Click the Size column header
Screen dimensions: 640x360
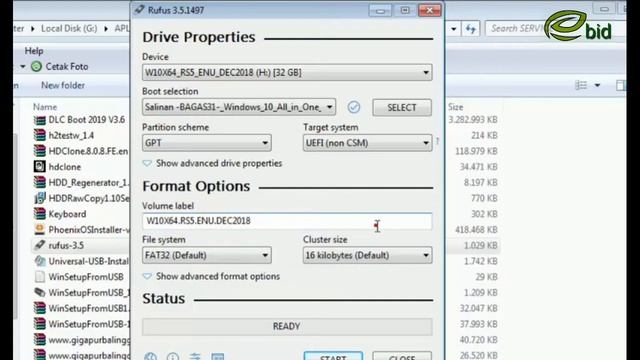(x=456, y=107)
